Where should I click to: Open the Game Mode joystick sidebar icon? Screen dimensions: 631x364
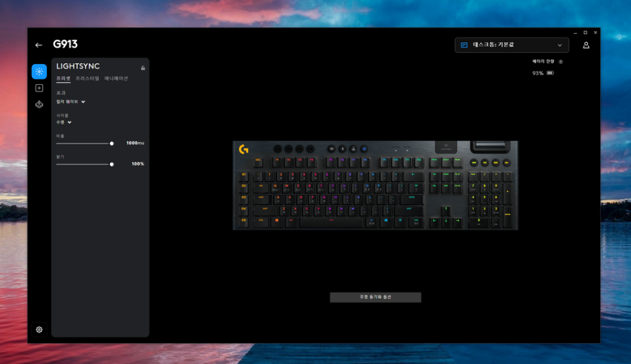(39, 104)
